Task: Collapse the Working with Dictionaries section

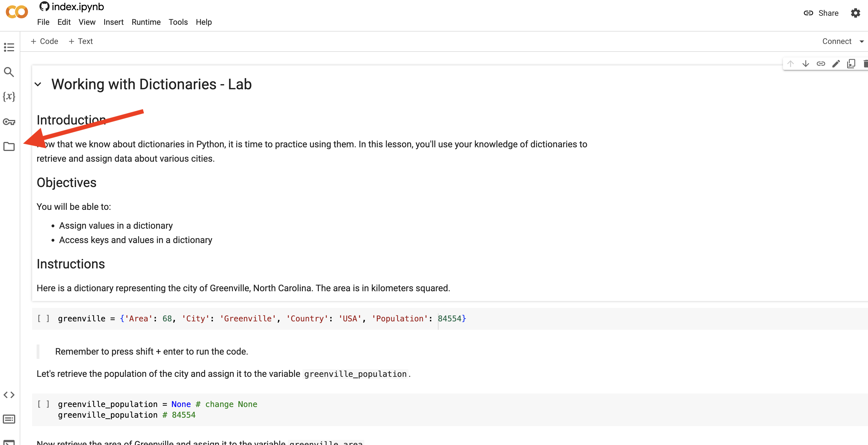Action: pyautogui.click(x=38, y=84)
